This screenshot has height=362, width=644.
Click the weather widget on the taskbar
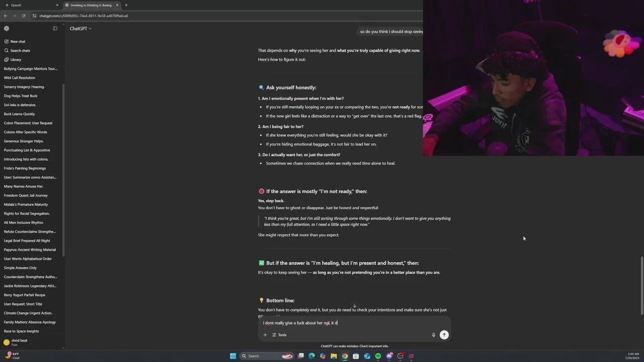pos(13,356)
